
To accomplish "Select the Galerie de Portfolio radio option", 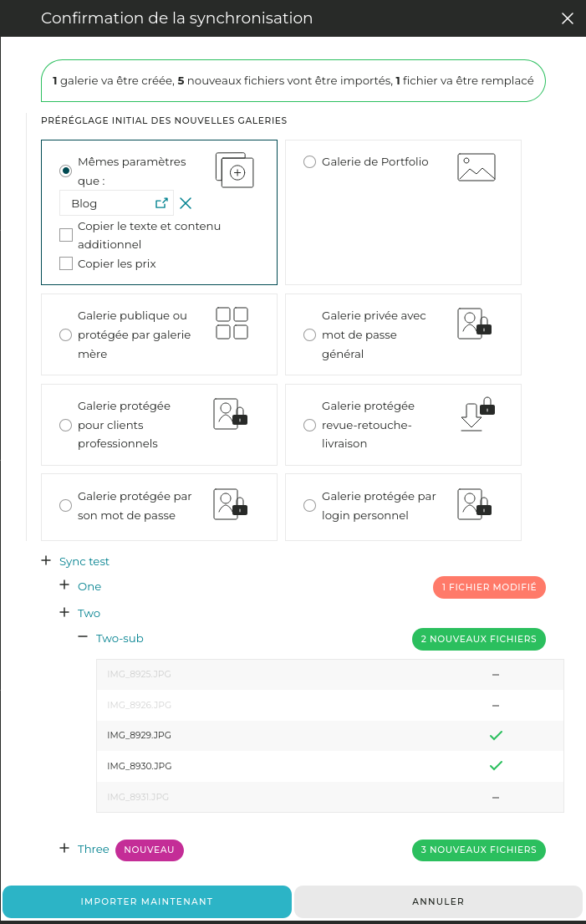I will pos(310,162).
